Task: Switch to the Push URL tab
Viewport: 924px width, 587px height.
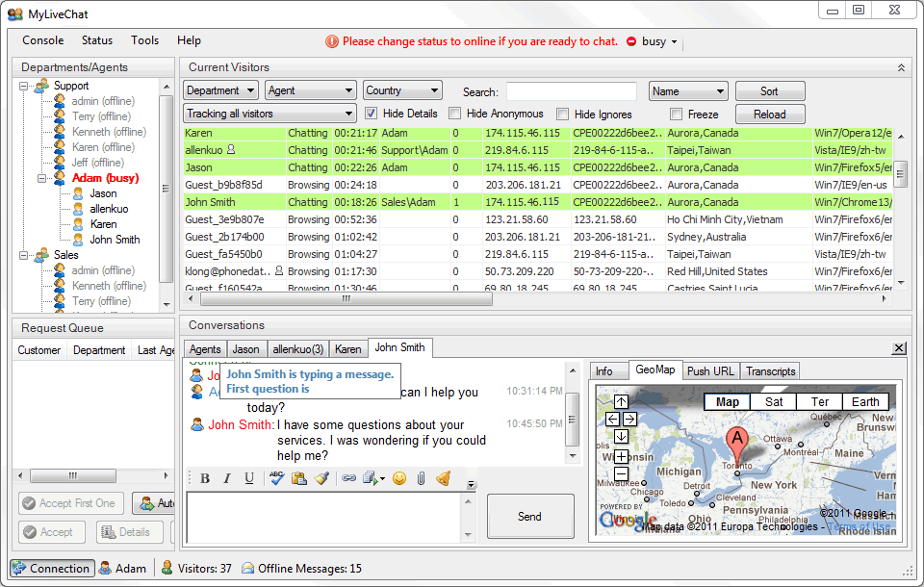Action: 710,371
